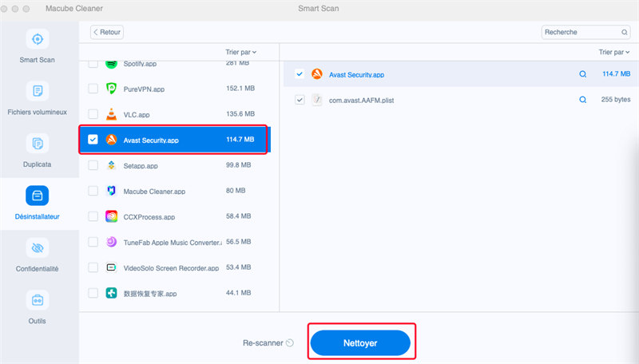Check the Macube Cleaner.app checkbox
639x364 pixels.
pyautogui.click(x=93, y=191)
